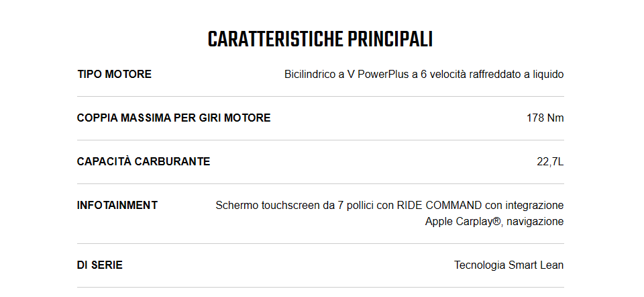Select the INFOTAINMENT label
Screen dimensions: 644x297
(x=117, y=205)
